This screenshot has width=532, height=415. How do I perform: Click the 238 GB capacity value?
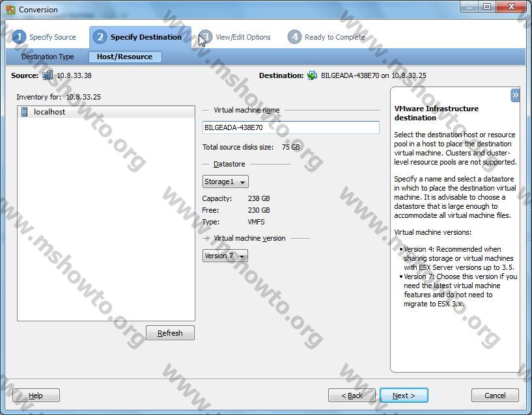click(x=259, y=198)
